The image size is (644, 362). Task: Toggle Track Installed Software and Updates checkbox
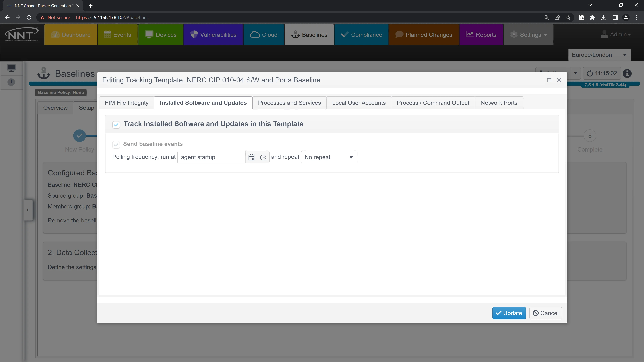tap(116, 124)
